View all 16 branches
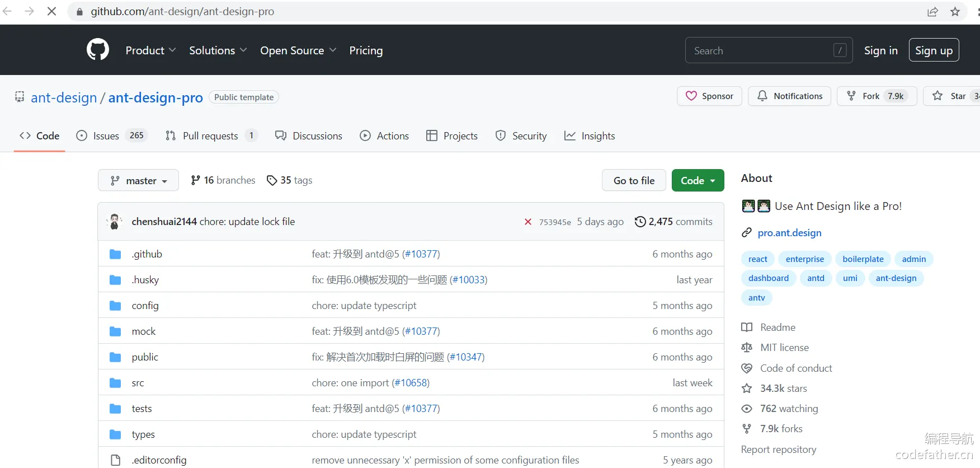Image resolution: width=980 pixels, height=468 pixels. 223,180
